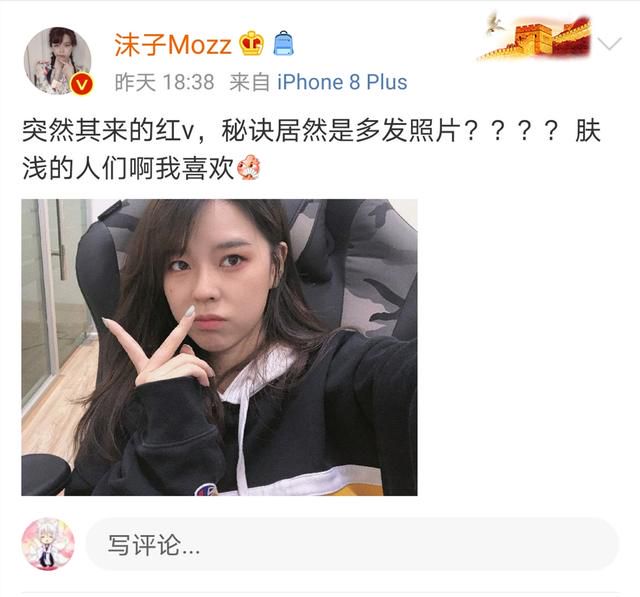
Task: Click the question marks in the post text
Action: pyautogui.click(x=511, y=131)
